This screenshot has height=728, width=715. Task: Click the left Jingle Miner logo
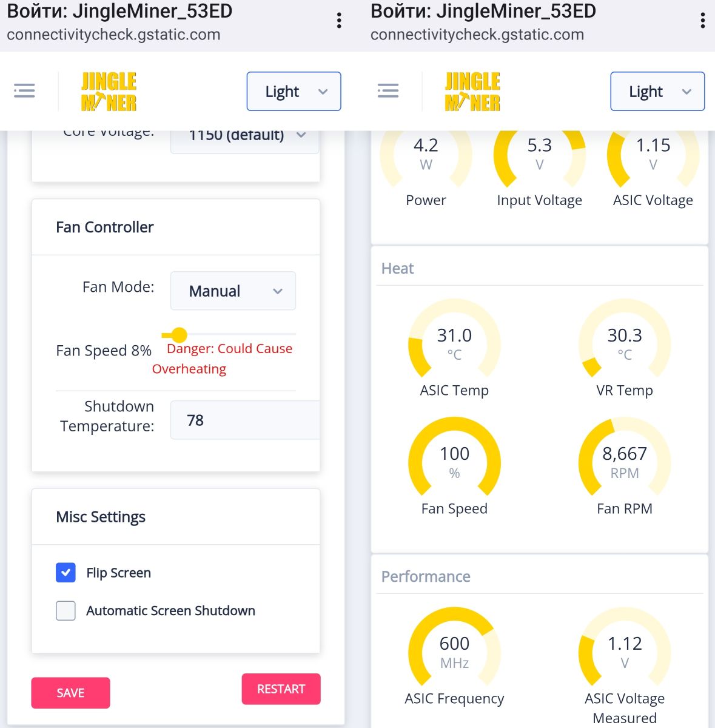click(x=109, y=92)
